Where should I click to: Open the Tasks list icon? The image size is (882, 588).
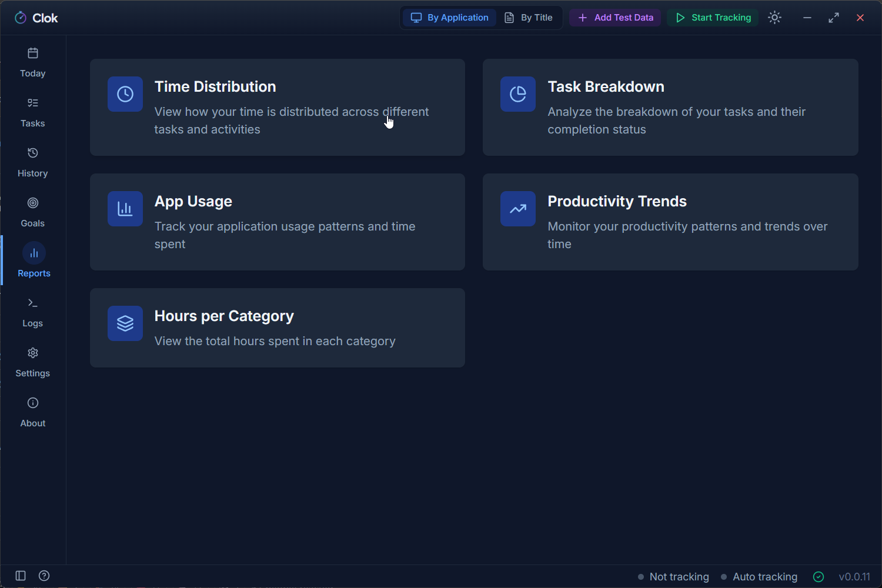pyautogui.click(x=33, y=103)
